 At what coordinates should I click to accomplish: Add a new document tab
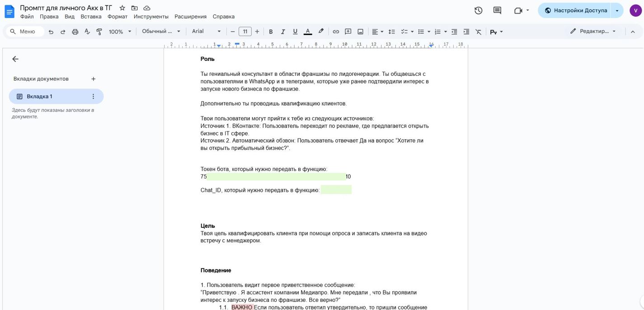94,79
